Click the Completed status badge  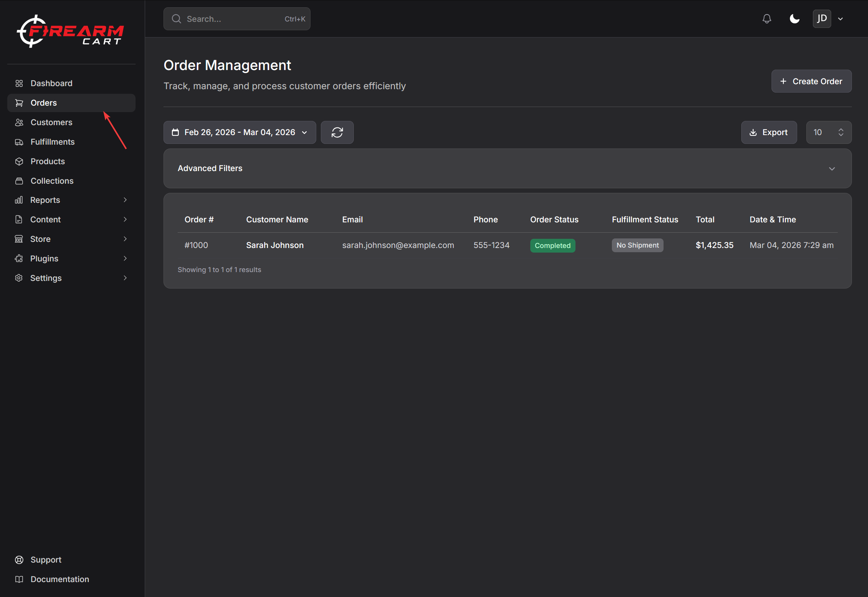coord(553,246)
